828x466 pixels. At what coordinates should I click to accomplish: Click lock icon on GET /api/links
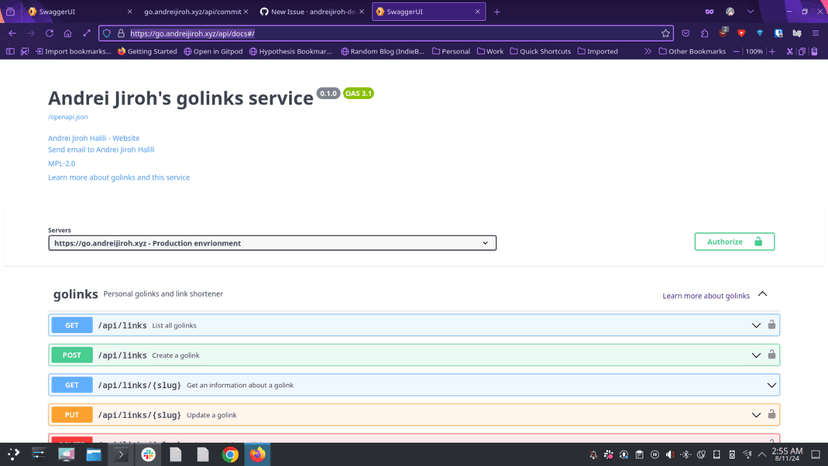point(771,325)
